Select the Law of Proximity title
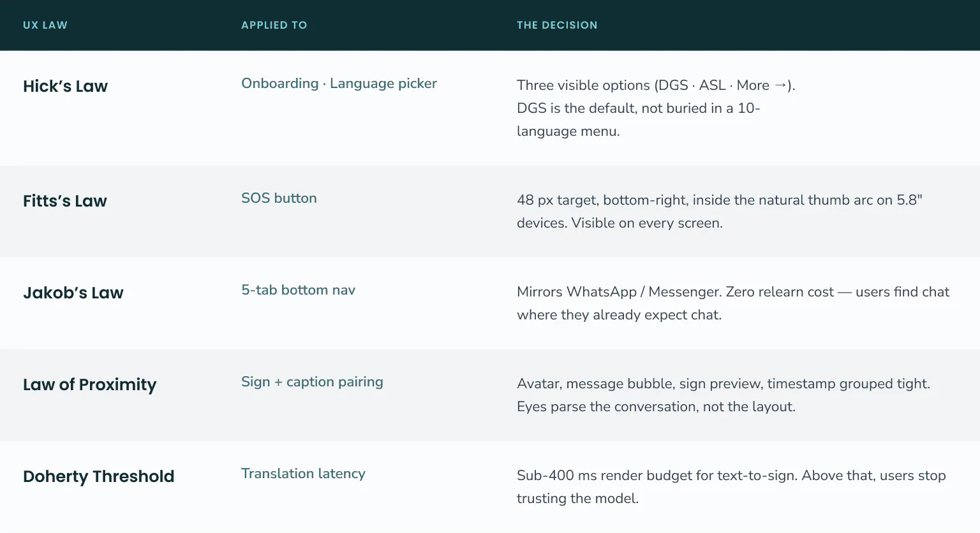980x533 pixels. (90, 384)
